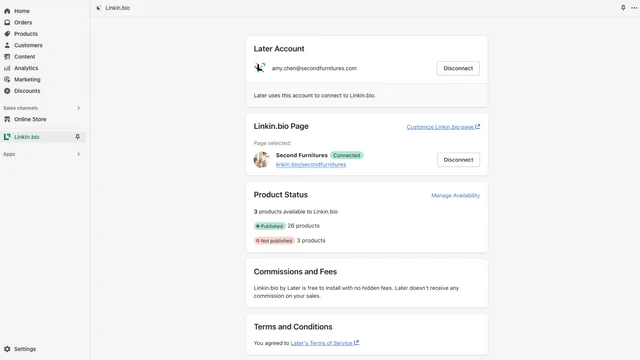Open Orders via its inbox icon
The width and height of the screenshot is (640, 360).
(7, 22)
